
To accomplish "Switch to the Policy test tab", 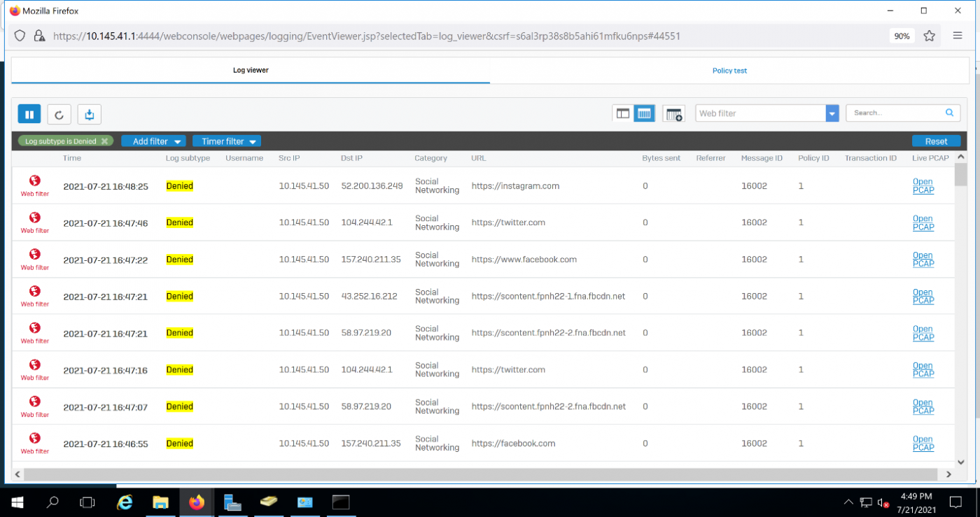I will pyautogui.click(x=729, y=70).
